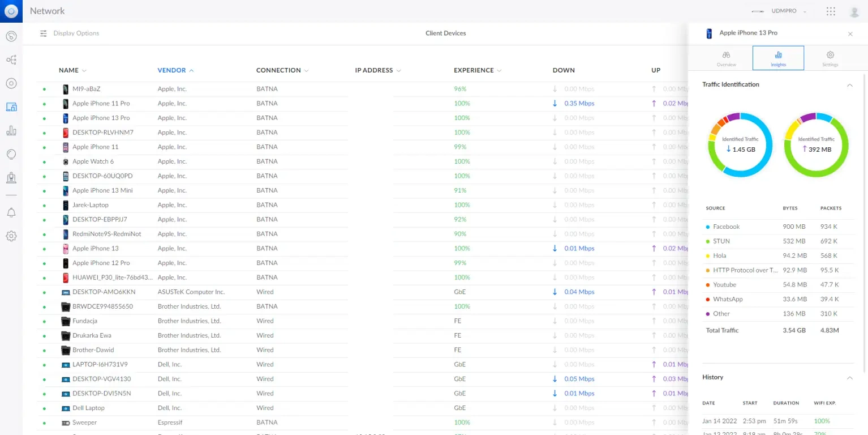Viewport: 868px width, 435px height.
Task: Select the client devices sidebar icon
Action: (x=11, y=107)
